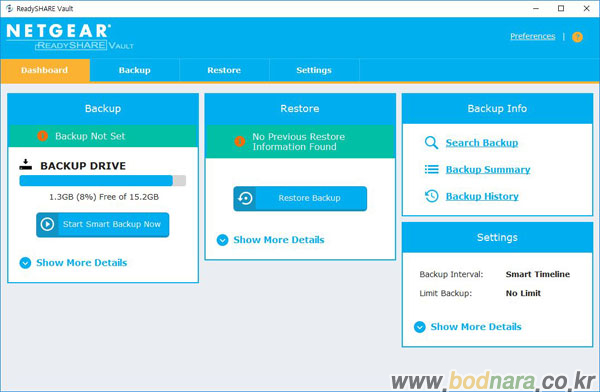The height and width of the screenshot is (392, 600).
Task: Switch to the Backup tab
Action: tap(134, 70)
